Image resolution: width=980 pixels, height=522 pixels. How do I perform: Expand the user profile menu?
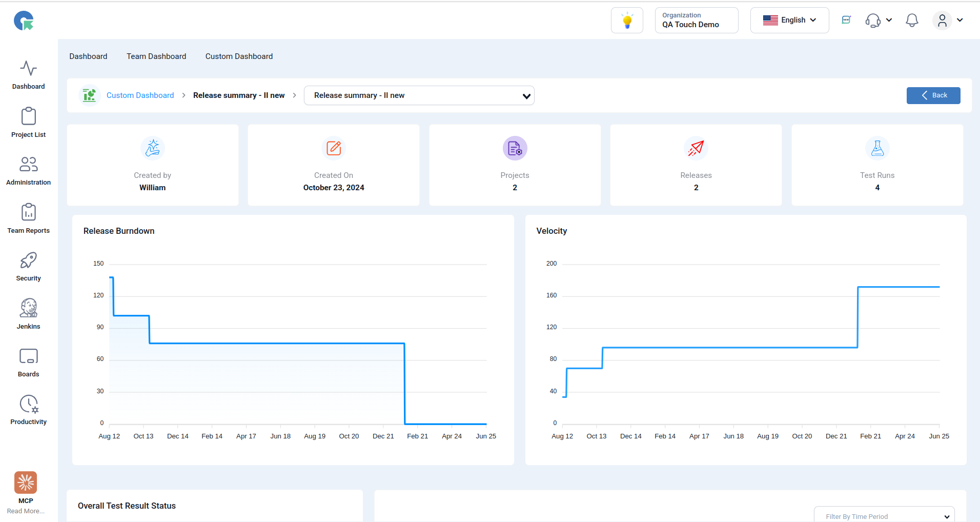pyautogui.click(x=948, y=21)
